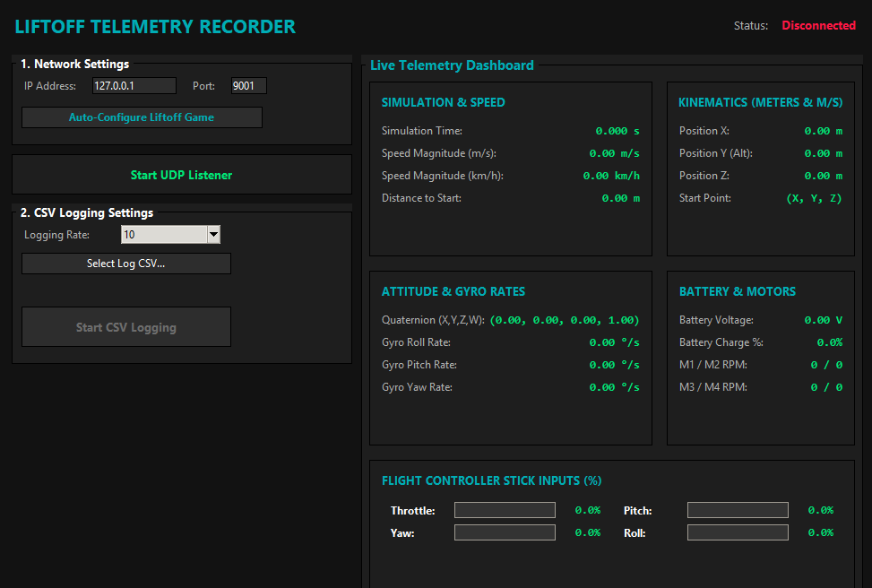Screen dimensions: 872x588
Task: Click the Yaw percentage value
Action: (x=588, y=532)
